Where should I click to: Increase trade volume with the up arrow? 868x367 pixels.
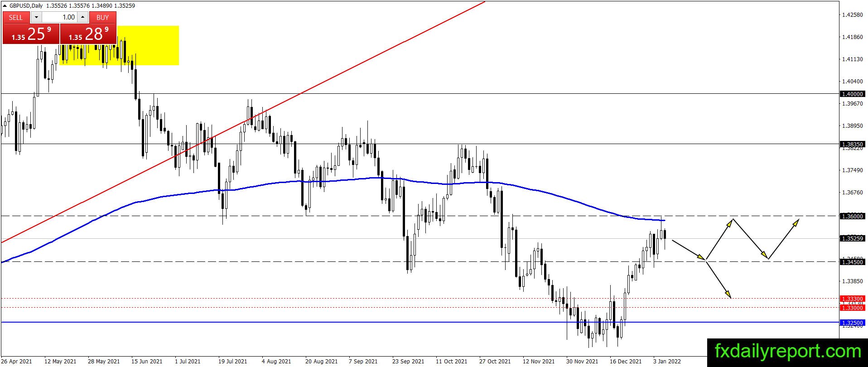(x=82, y=17)
